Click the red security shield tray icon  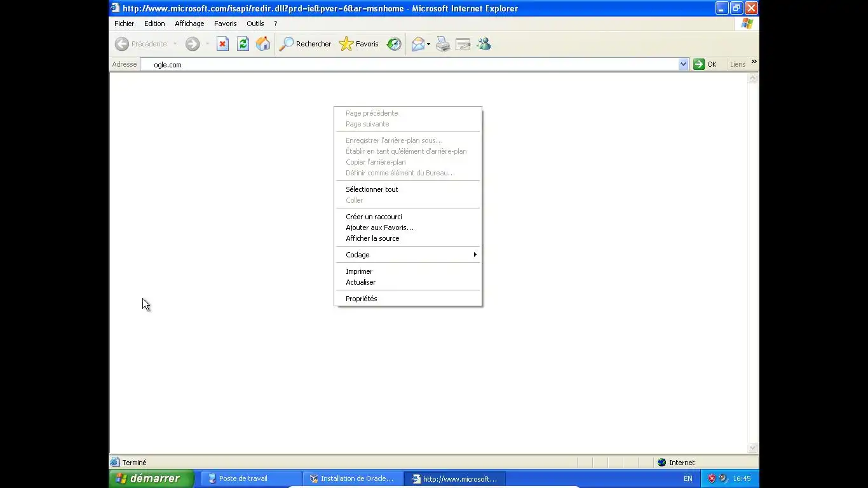point(712,478)
